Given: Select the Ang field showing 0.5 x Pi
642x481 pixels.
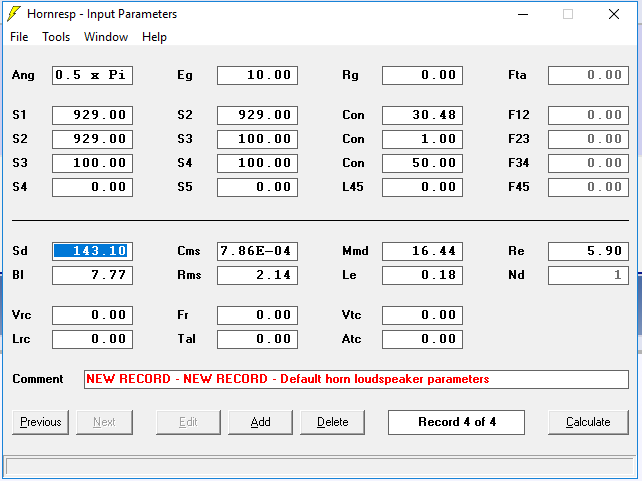Looking at the screenshot, I should (93, 75).
